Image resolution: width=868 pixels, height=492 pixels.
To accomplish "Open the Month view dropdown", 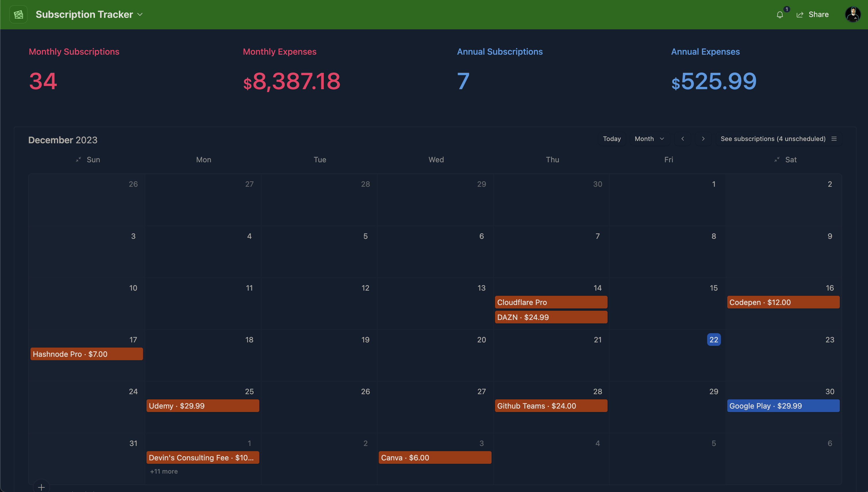I will tap(649, 139).
